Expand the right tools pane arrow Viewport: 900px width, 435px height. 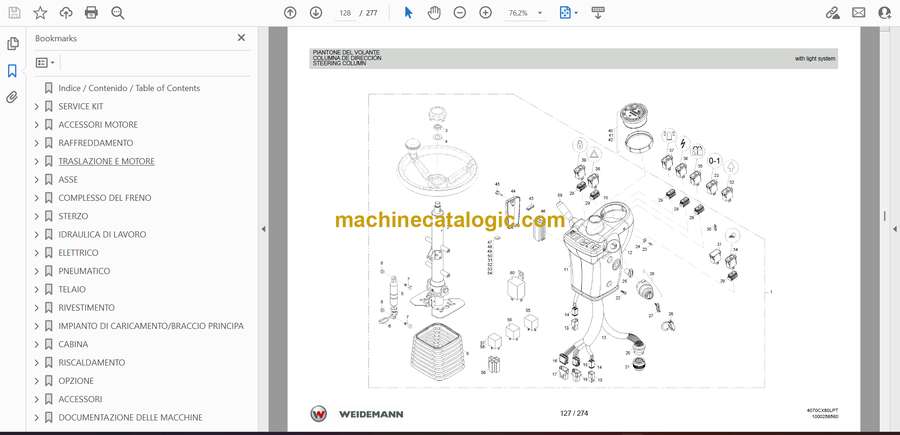coord(895,229)
